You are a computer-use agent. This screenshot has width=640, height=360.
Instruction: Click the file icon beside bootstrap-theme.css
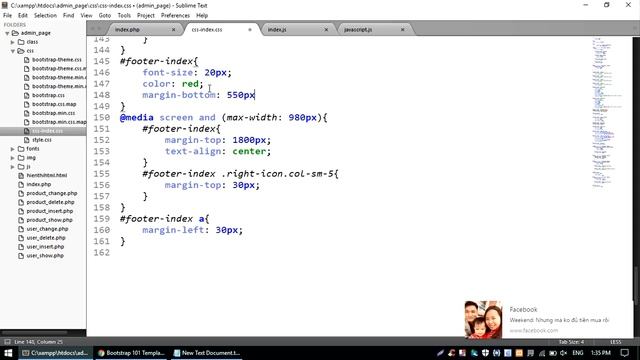pyautogui.click(x=27, y=60)
